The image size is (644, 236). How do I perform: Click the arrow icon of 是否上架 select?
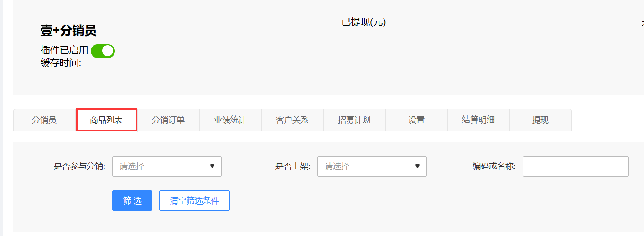pyautogui.click(x=417, y=166)
